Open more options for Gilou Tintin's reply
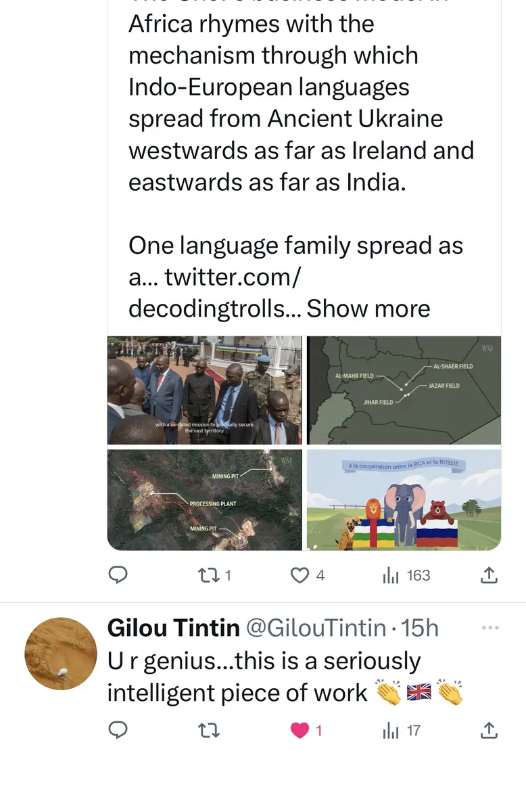 tap(489, 628)
